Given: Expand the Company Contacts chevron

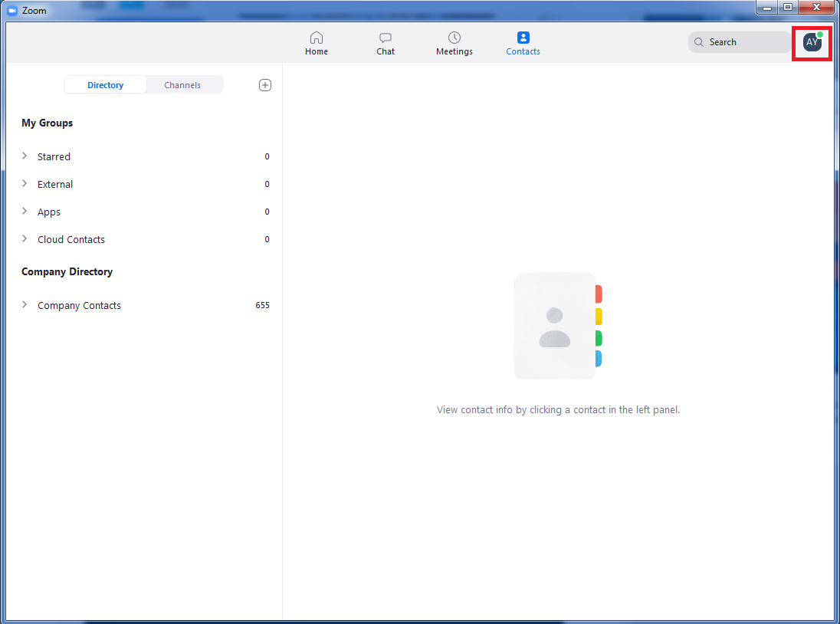Looking at the screenshot, I should tap(25, 305).
